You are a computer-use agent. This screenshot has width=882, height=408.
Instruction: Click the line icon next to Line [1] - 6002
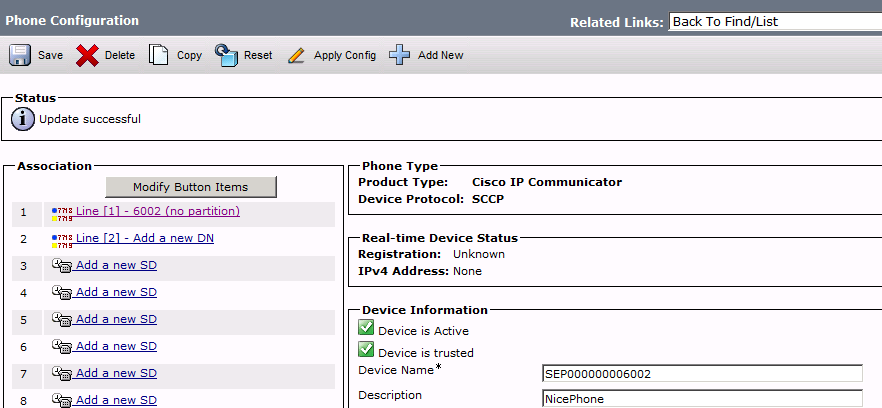tap(62, 212)
